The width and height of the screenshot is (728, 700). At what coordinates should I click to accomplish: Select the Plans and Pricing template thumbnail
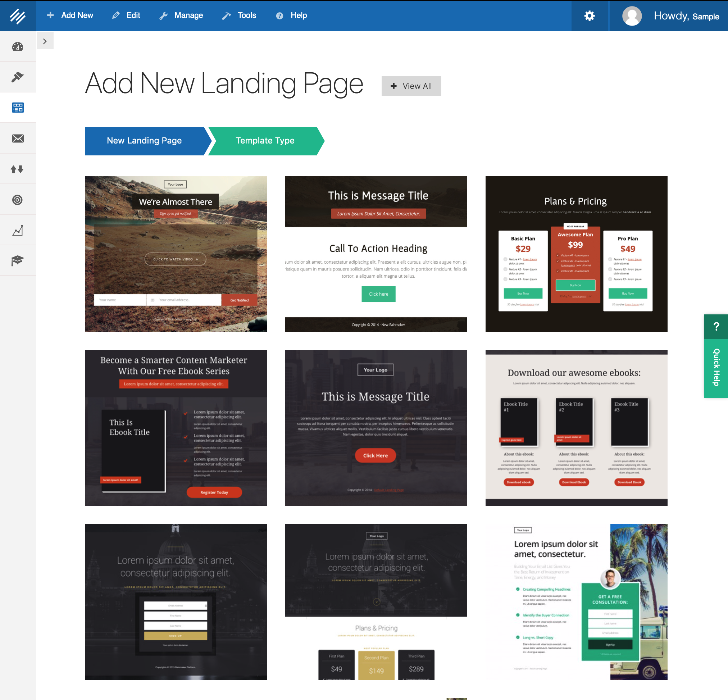coord(576,253)
